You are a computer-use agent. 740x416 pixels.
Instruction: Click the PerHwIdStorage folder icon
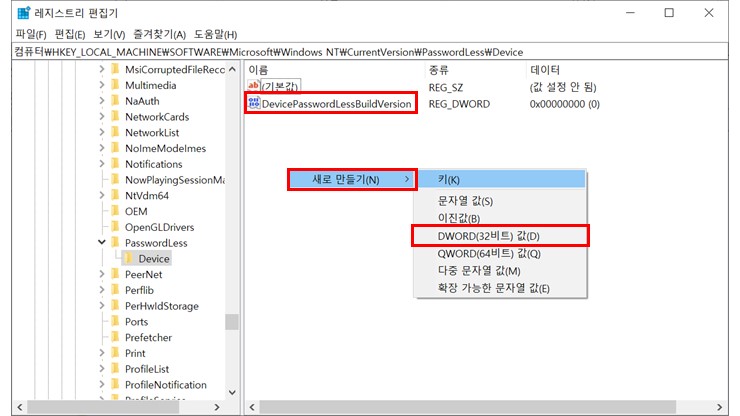pos(115,306)
